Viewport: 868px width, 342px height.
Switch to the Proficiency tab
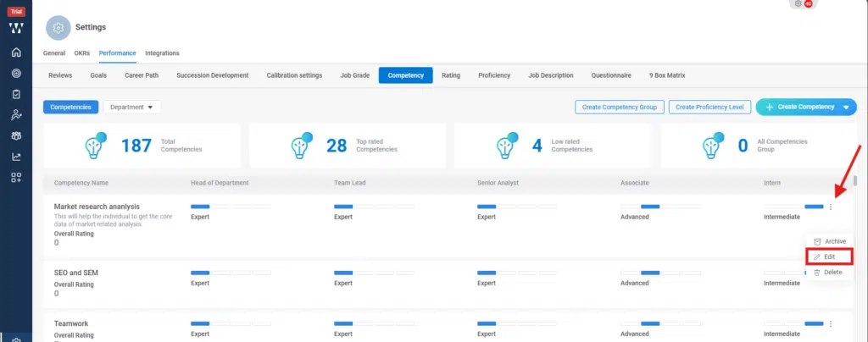[x=493, y=75]
